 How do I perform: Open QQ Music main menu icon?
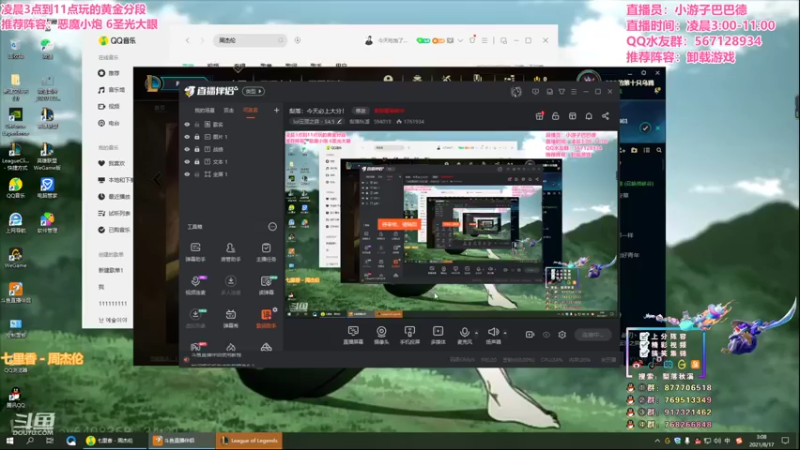[485, 40]
